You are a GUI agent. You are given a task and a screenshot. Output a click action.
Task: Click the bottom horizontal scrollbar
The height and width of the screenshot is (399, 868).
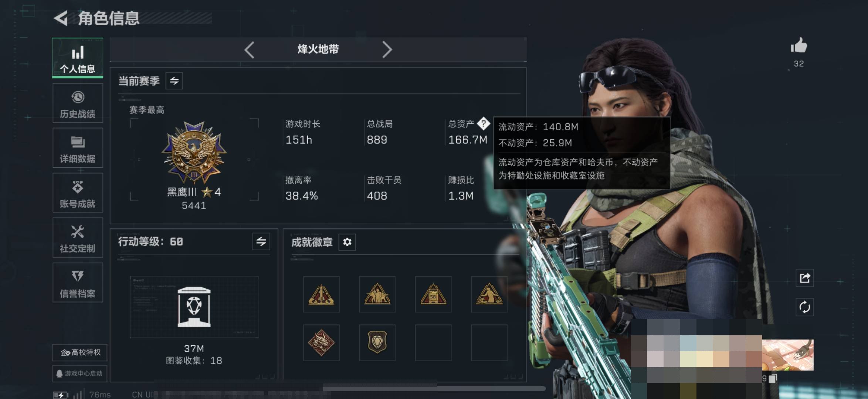click(434, 388)
